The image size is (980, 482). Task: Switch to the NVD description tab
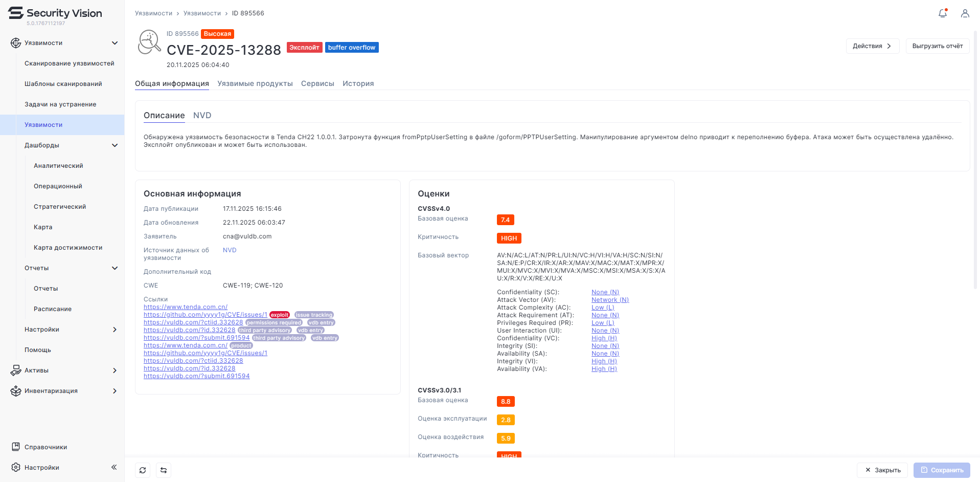click(202, 116)
